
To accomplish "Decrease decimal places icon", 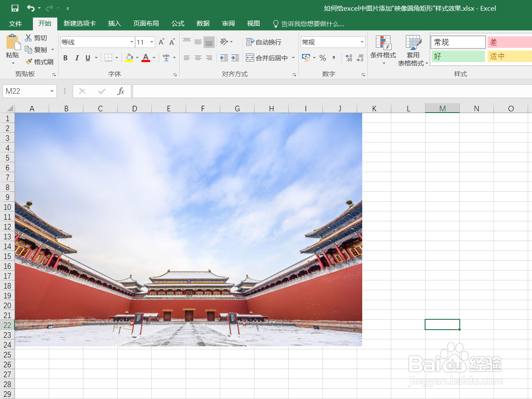I will [x=360, y=58].
